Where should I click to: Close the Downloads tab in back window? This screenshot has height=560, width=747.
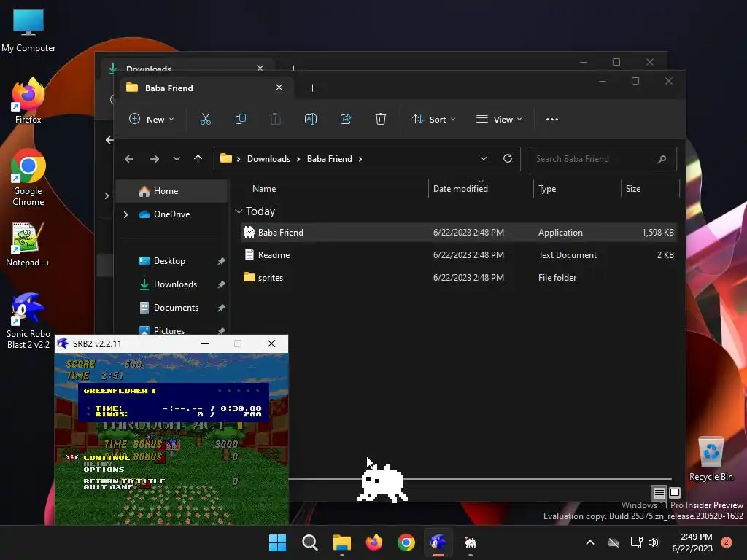click(x=260, y=68)
